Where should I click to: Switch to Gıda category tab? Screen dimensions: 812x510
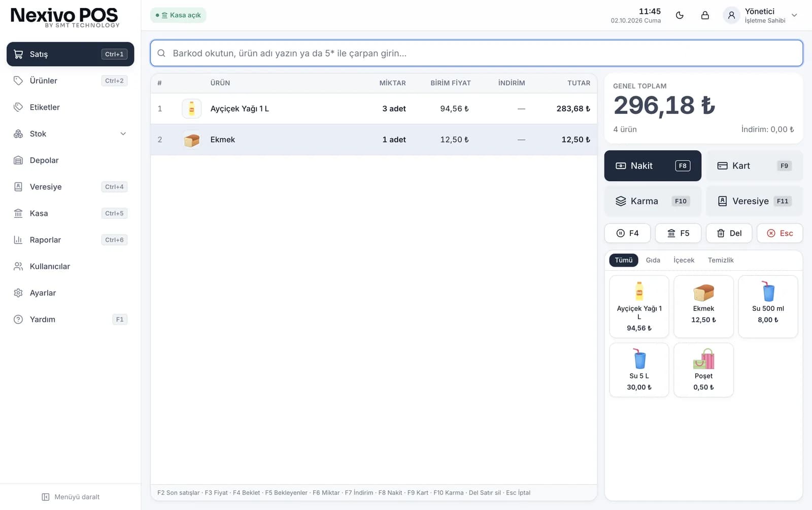tap(653, 260)
